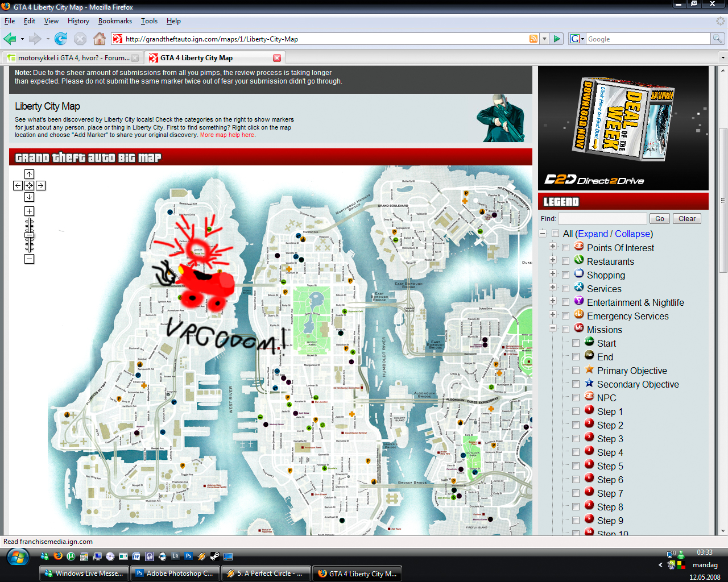Image resolution: width=728 pixels, height=582 pixels.
Task: Check the Missions checkbox
Action: pos(565,330)
